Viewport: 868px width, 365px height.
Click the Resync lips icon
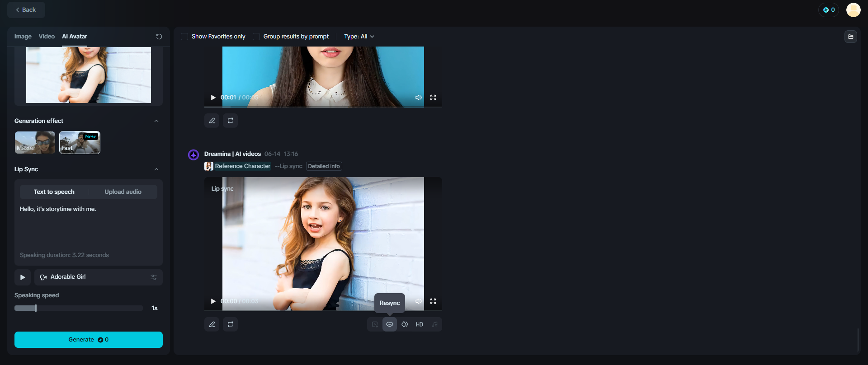tap(390, 324)
